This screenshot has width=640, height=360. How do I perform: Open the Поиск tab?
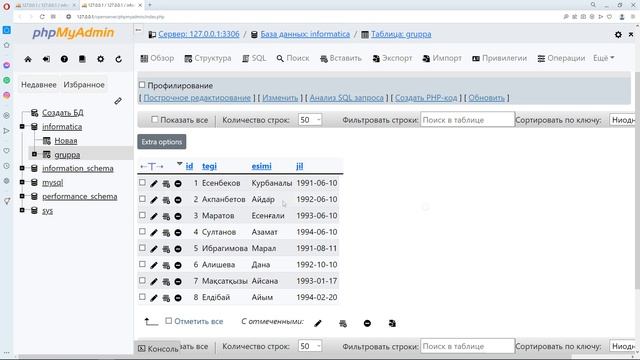click(293, 58)
